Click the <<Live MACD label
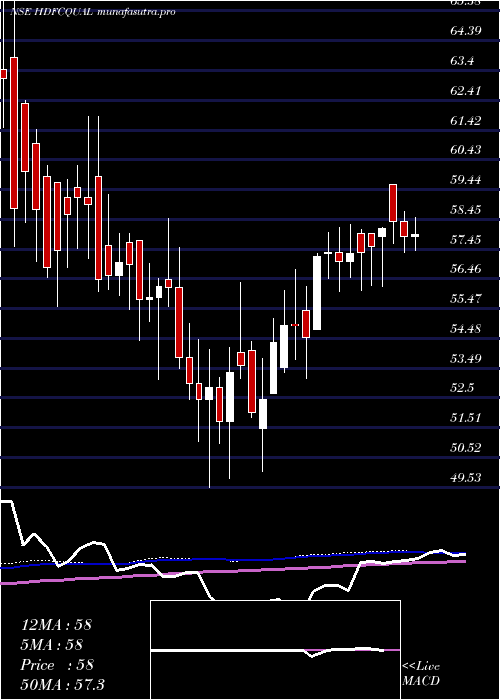Screen dimensions: 500x700 [421, 674]
